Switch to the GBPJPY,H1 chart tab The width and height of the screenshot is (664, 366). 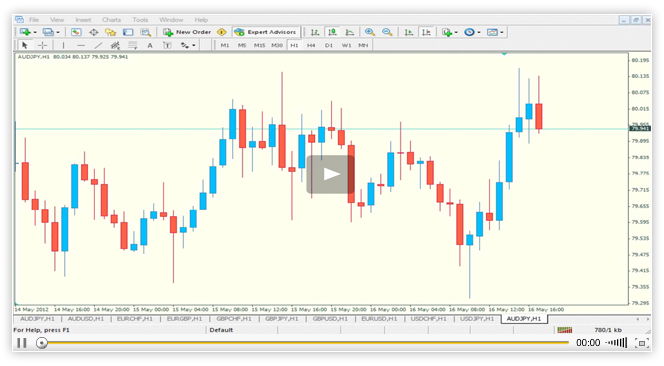pyautogui.click(x=282, y=319)
